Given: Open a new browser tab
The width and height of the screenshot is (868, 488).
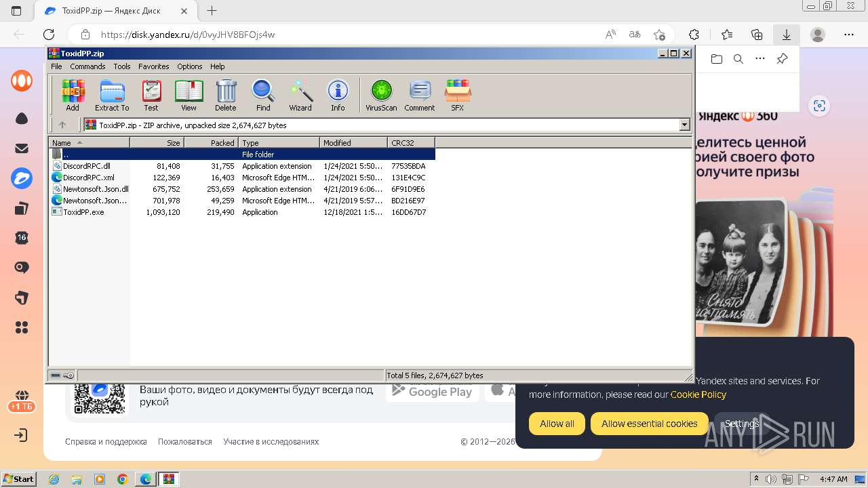Looking at the screenshot, I should 212,11.
